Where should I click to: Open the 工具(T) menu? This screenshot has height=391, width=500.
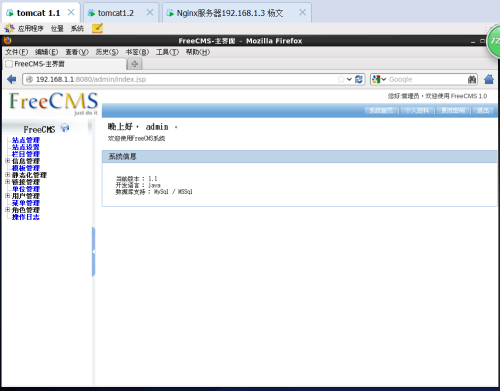pyautogui.click(x=167, y=52)
